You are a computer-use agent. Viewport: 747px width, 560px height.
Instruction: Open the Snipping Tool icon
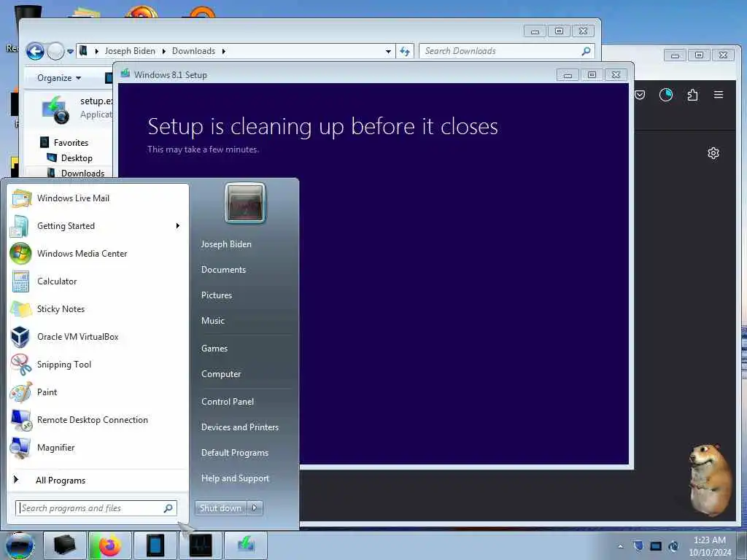coord(21,365)
